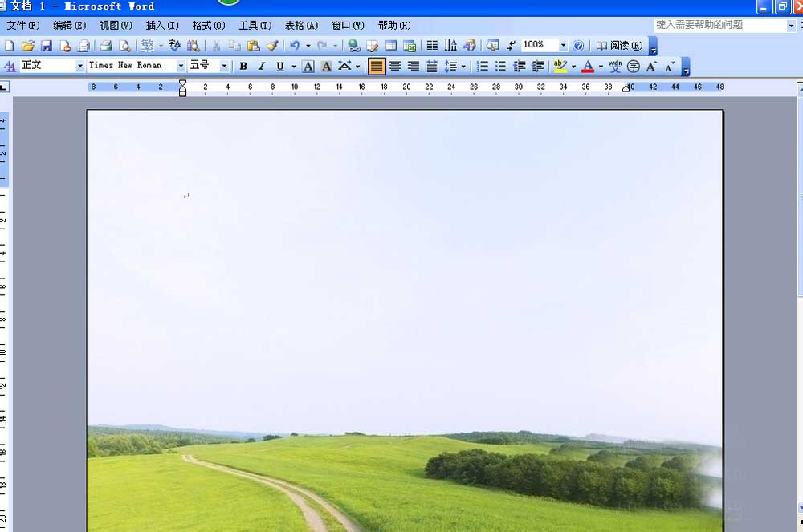This screenshot has height=532, width=803.
Task: Click the numbered list icon
Action: [x=483, y=66]
